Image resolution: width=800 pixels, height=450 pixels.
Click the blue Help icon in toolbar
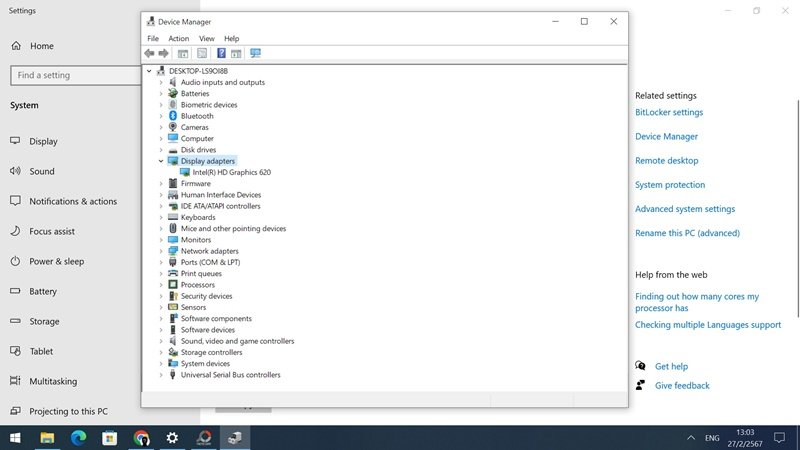(x=220, y=53)
